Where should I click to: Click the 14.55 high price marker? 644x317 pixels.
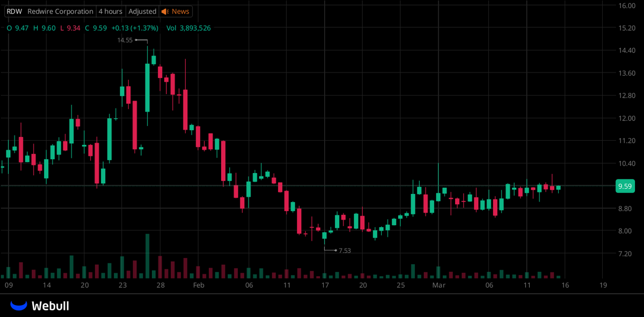click(x=125, y=40)
